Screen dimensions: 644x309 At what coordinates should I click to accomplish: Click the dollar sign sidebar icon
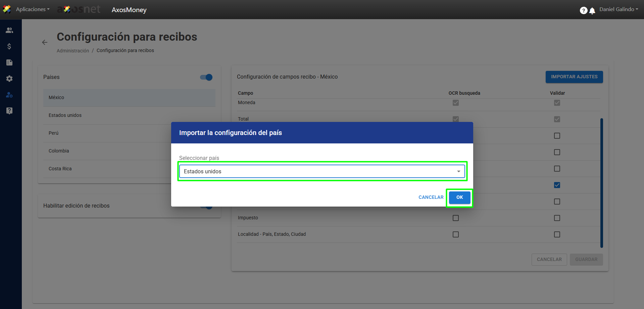click(9, 46)
